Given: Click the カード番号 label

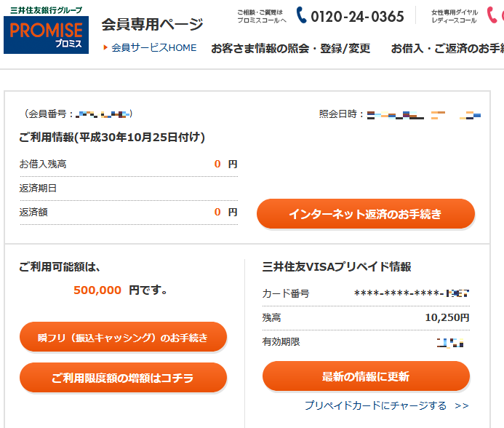Looking at the screenshot, I should [286, 293].
